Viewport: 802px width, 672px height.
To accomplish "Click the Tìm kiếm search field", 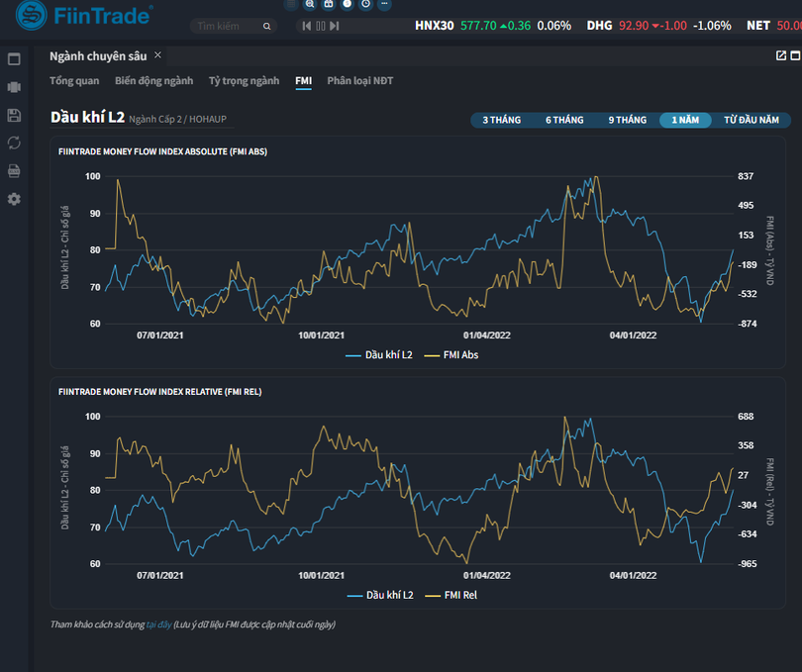I will tap(228, 26).
